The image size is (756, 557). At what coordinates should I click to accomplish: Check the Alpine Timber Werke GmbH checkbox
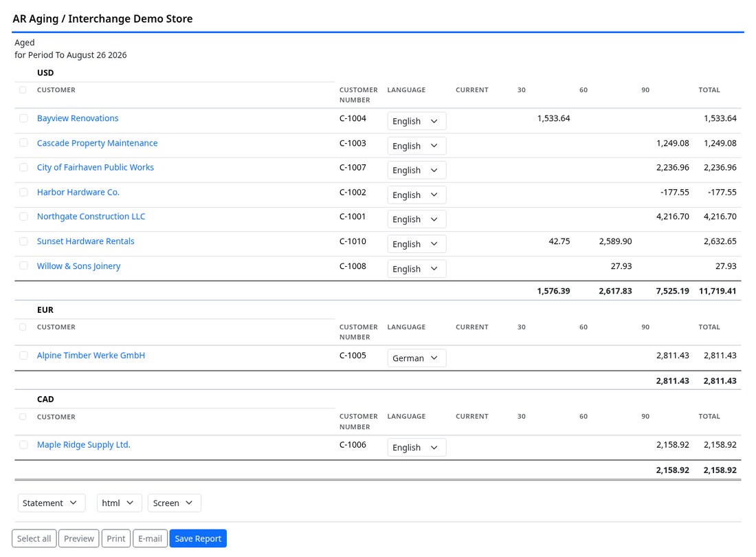click(23, 356)
